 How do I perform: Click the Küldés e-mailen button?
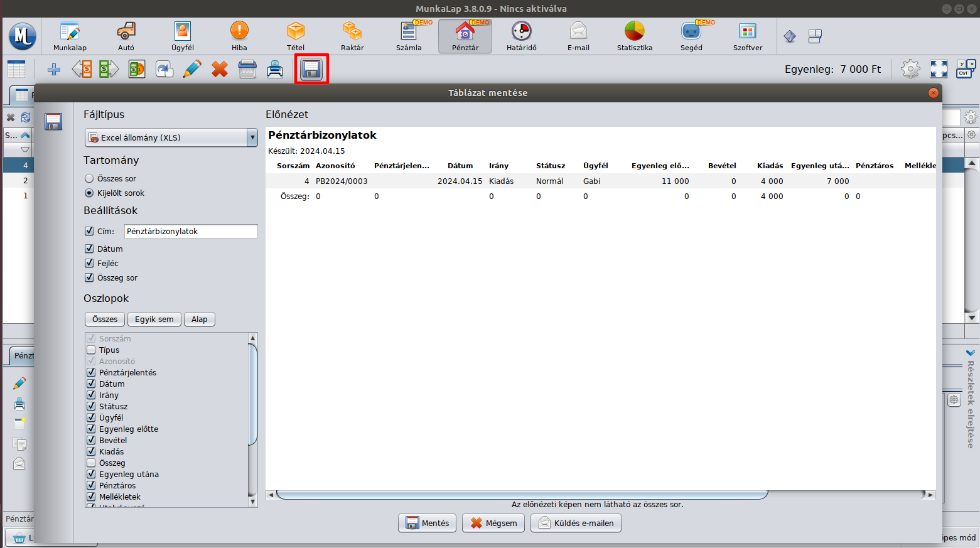(x=576, y=523)
